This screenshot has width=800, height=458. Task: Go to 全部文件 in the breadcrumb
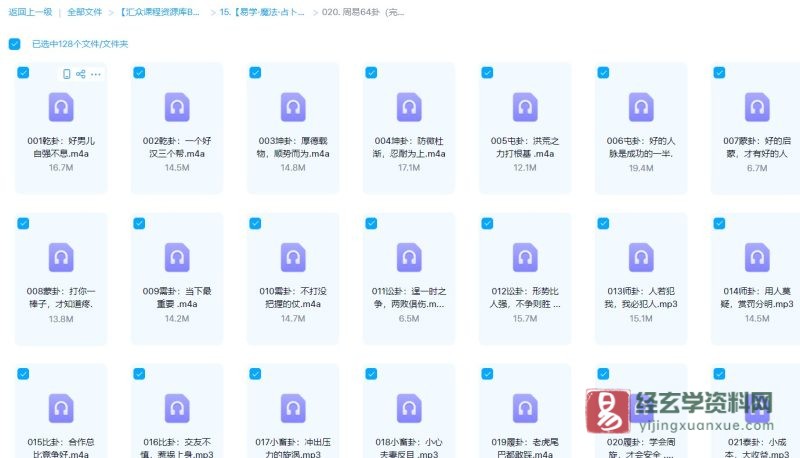point(85,12)
